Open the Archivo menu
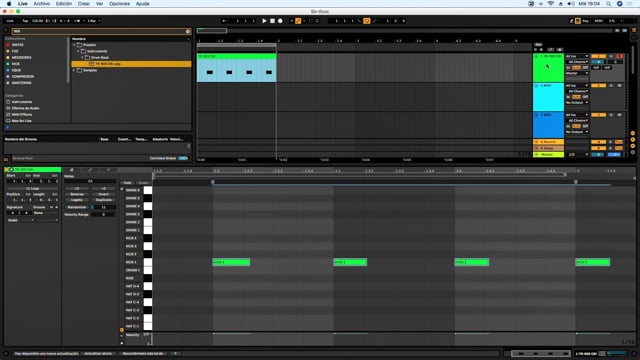 [x=42, y=4]
